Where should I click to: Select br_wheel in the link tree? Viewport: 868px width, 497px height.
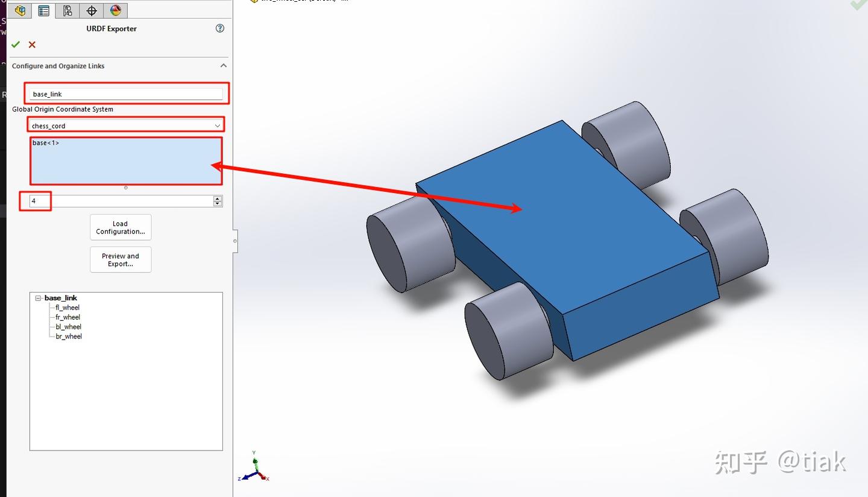pyautogui.click(x=68, y=336)
